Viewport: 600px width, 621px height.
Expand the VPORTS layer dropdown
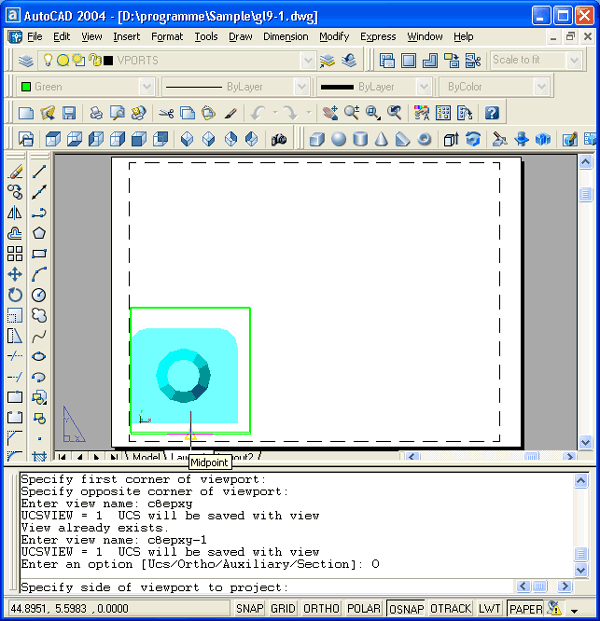307,61
